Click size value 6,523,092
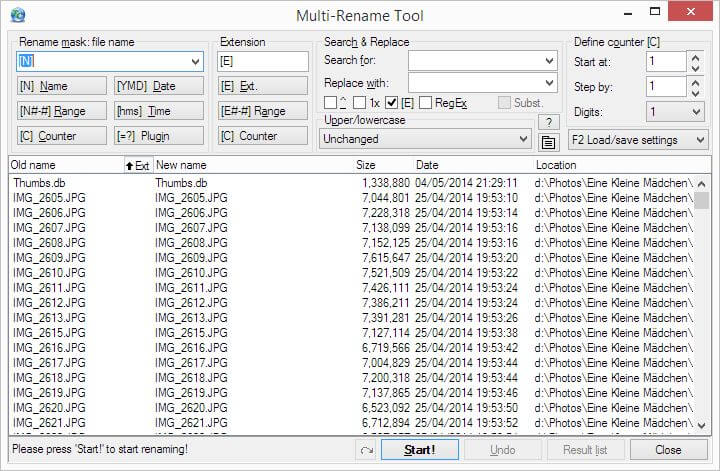Viewport: 720px width, 471px height. tap(386, 408)
